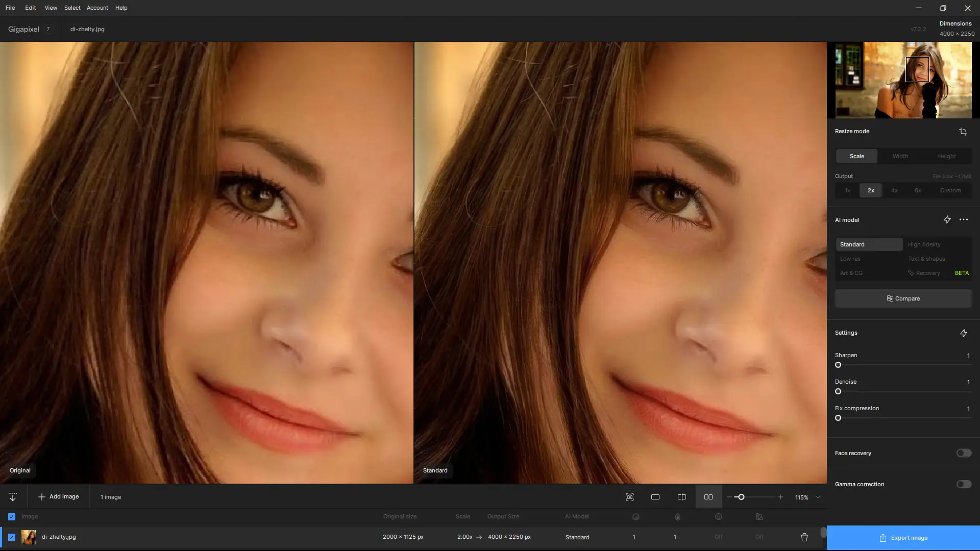Uncheck the di-zhelty.jpg row checkbox

pyautogui.click(x=12, y=537)
